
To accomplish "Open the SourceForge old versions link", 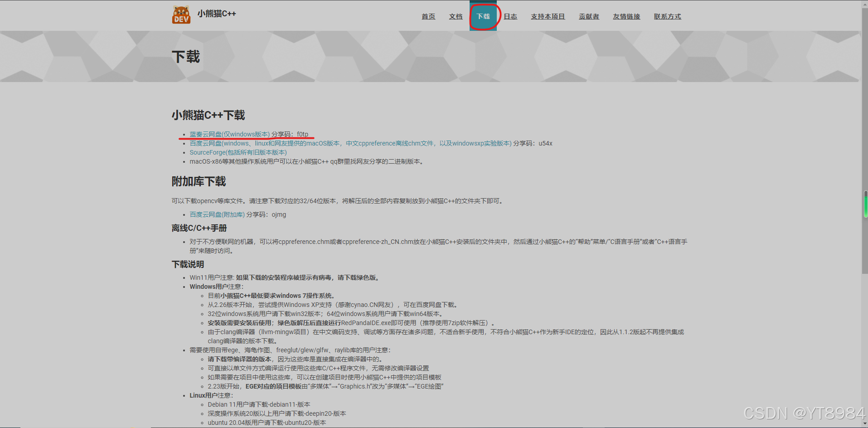I will pos(238,152).
